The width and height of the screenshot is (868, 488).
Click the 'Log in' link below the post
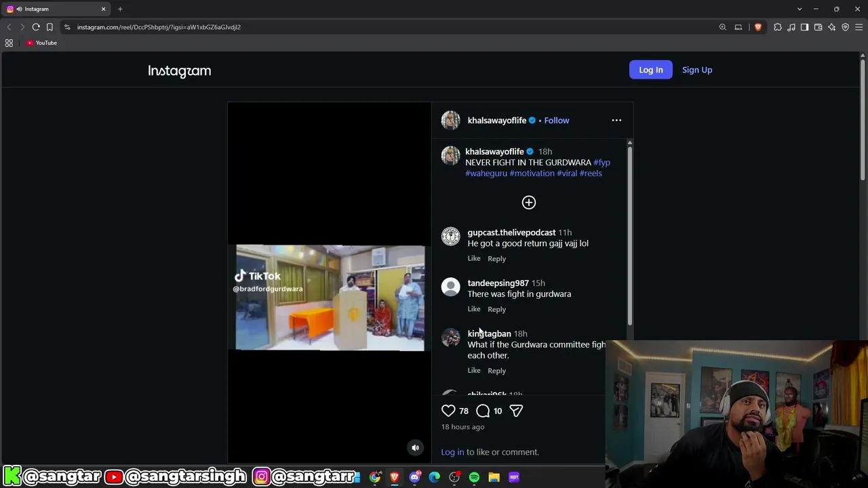pyautogui.click(x=452, y=452)
